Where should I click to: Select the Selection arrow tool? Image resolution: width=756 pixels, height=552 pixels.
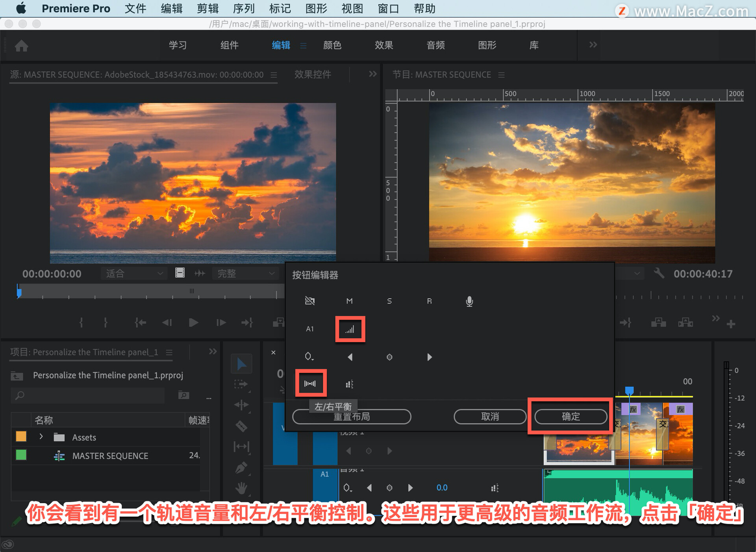241,364
